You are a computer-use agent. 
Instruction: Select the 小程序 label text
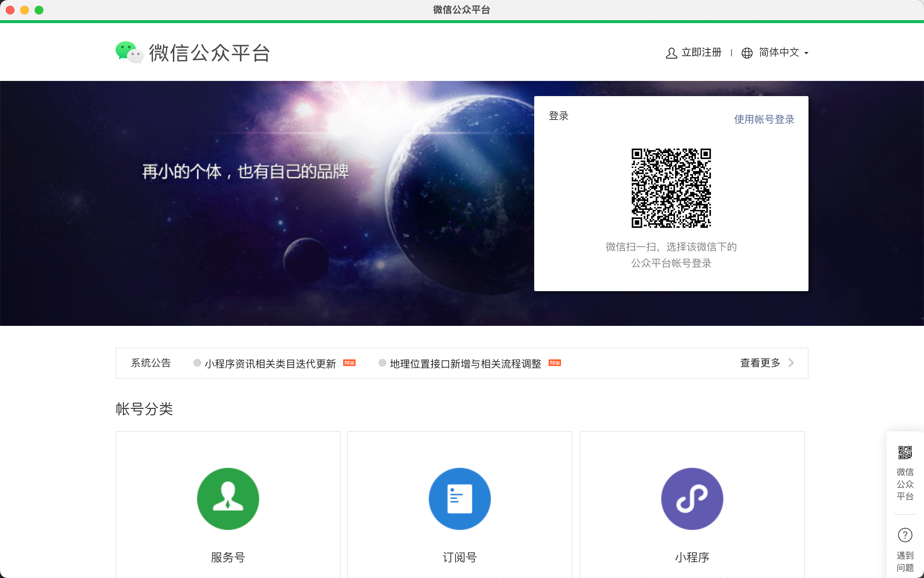tap(692, 557)
